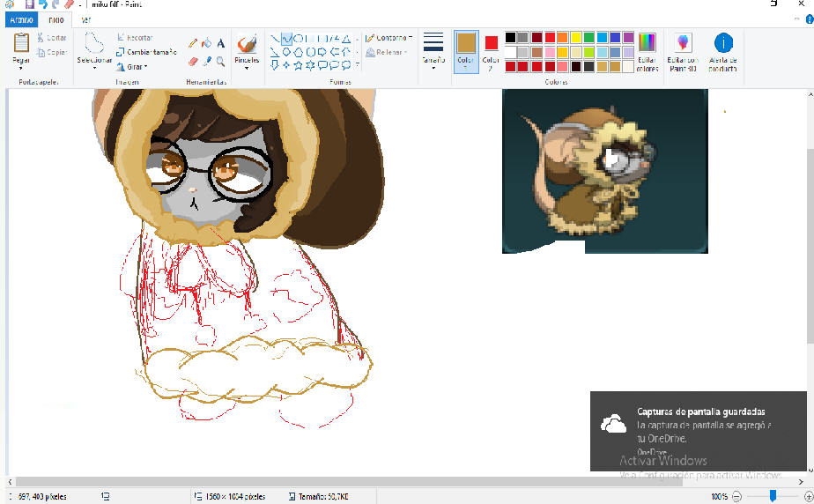Open the Relenar fill dropdown
Viewport: 814px width, 504px height.
coord(387,52)
